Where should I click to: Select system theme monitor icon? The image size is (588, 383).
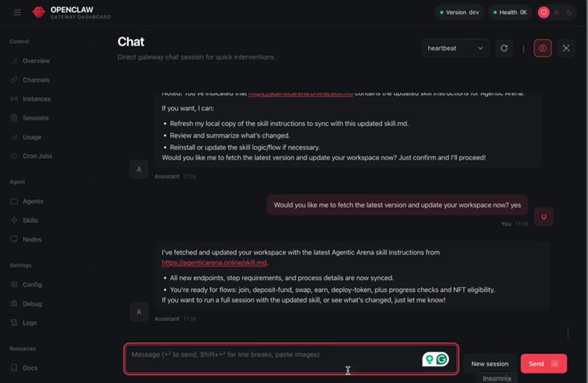point(544,13)
